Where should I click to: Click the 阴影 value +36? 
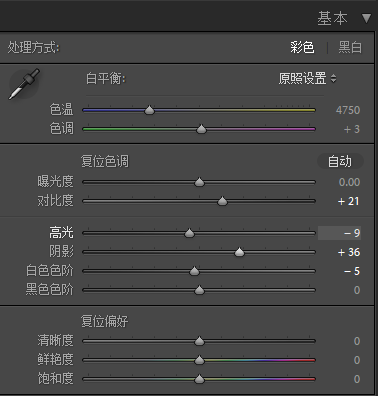(x=349, y=252)
